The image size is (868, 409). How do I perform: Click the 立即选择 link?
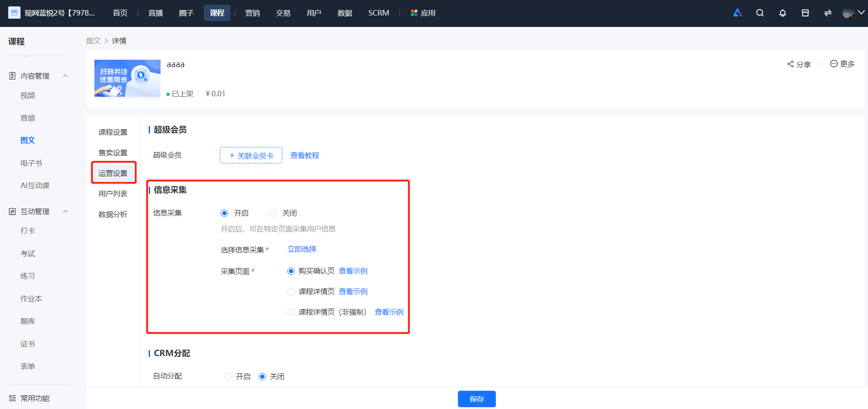302,249
